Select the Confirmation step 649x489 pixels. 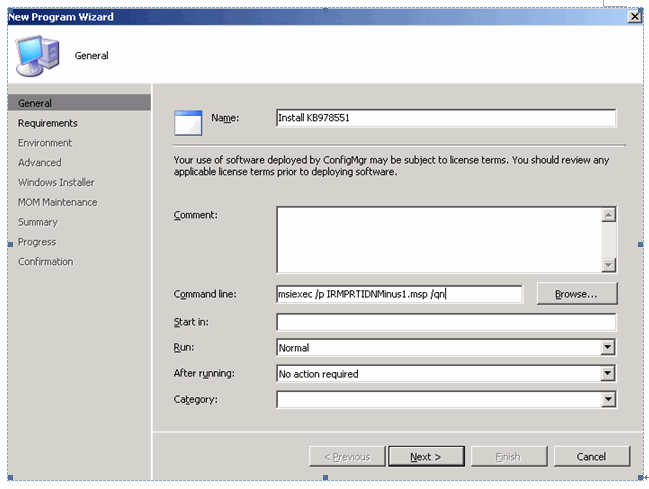coord(46,262)
